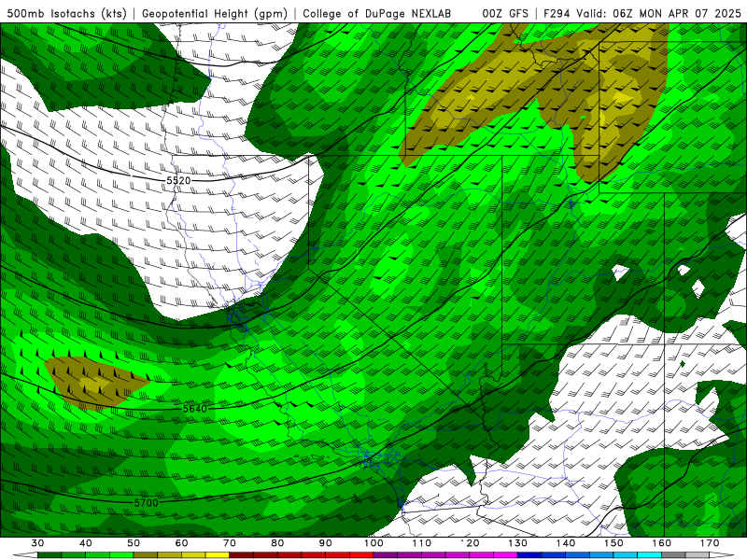Click the 110 tick label on the colorbar
747x560 pixels.
coord(422,543)
